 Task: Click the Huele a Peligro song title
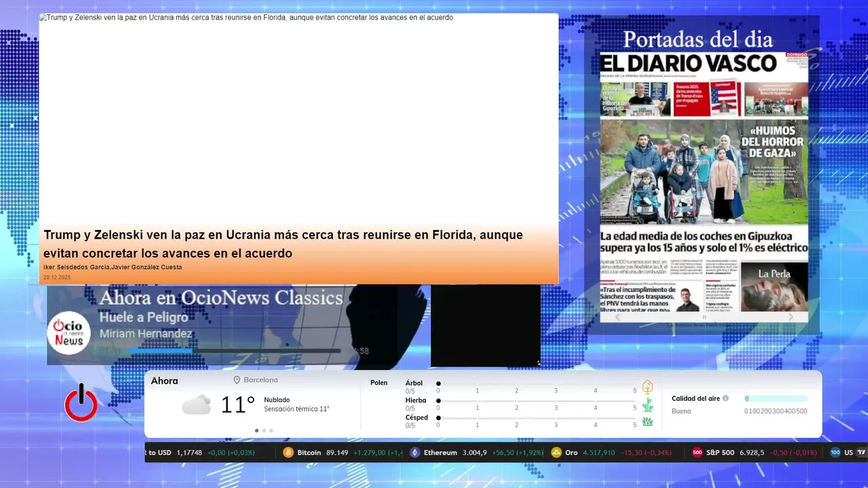[x=144, y=317]
